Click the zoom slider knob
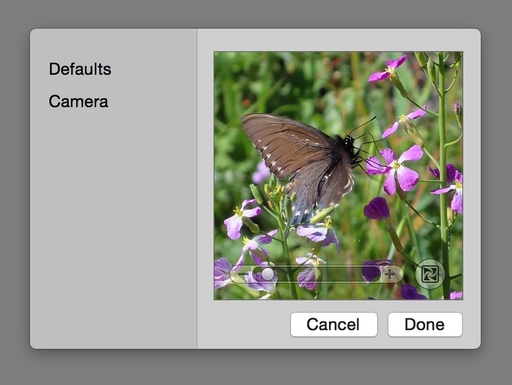 click(268, 274)
